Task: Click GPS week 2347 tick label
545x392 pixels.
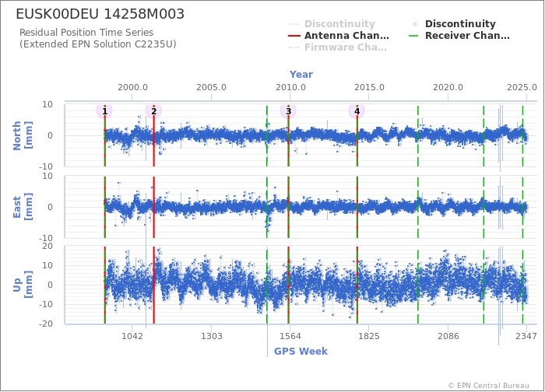Action: point(526,336)
